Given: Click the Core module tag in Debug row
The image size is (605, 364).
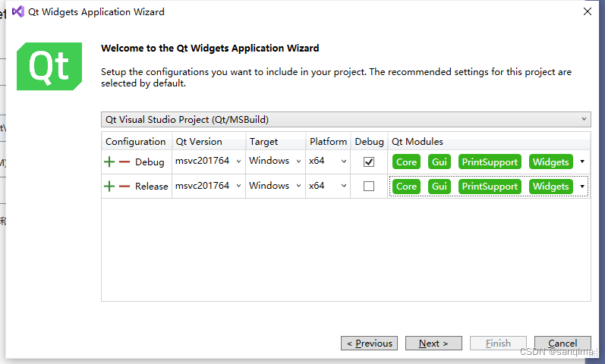Looking at the screenshot, I should (406, 162).
